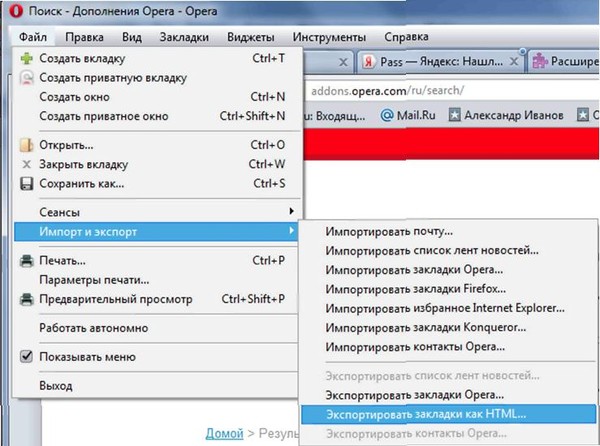Viewport: 600px width, 446px height.
Task: Click the printer icon beside Печать
Action: click(x=26, y=261)
